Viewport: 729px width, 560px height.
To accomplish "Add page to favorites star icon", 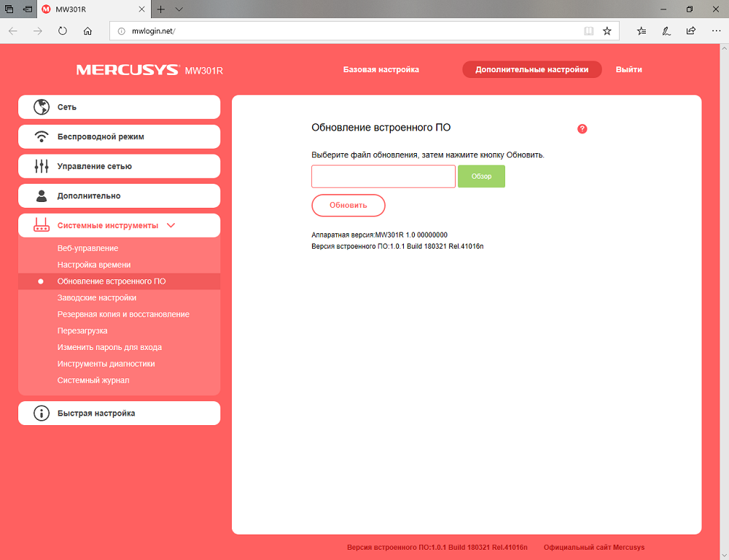I will (607, 31).
